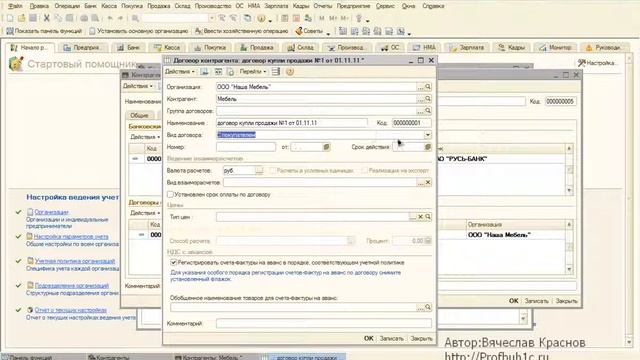Open ellipsis selection for Валюта расчетов
The height and width of the screenshot is (360, 640).
(259, 170)
